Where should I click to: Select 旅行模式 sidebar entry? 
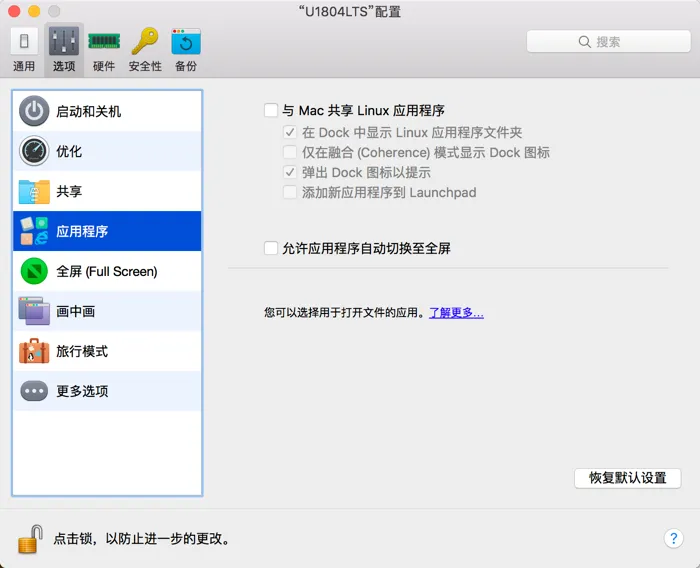(x=107, y=351)
